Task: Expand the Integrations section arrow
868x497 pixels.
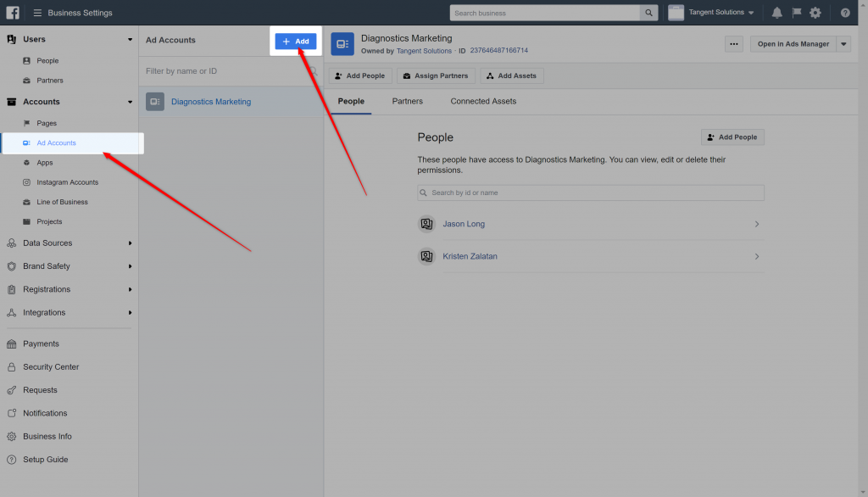Action: coord(130,312)
